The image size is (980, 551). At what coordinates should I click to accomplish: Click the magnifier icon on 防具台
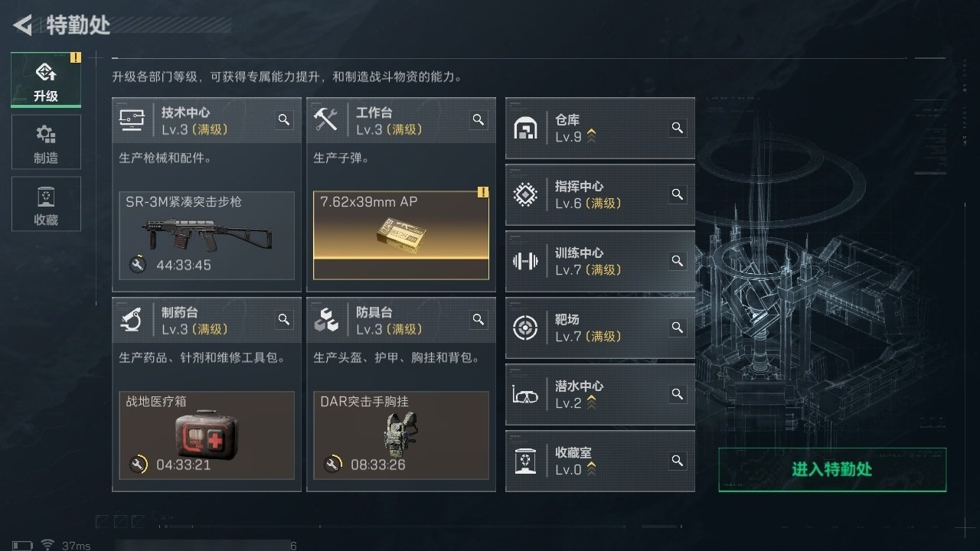pos(479,319)
